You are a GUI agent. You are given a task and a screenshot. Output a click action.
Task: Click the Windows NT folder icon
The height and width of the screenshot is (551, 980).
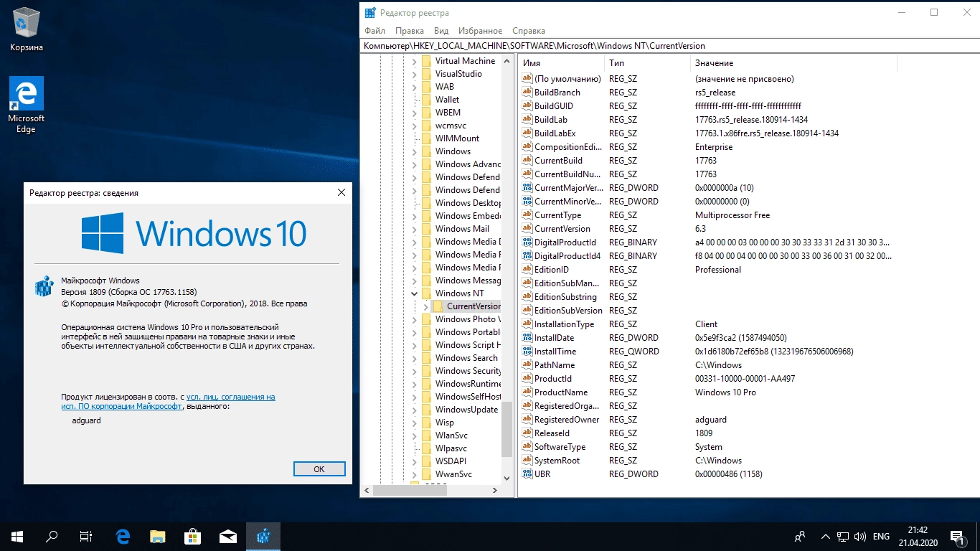tap(426, 293)
